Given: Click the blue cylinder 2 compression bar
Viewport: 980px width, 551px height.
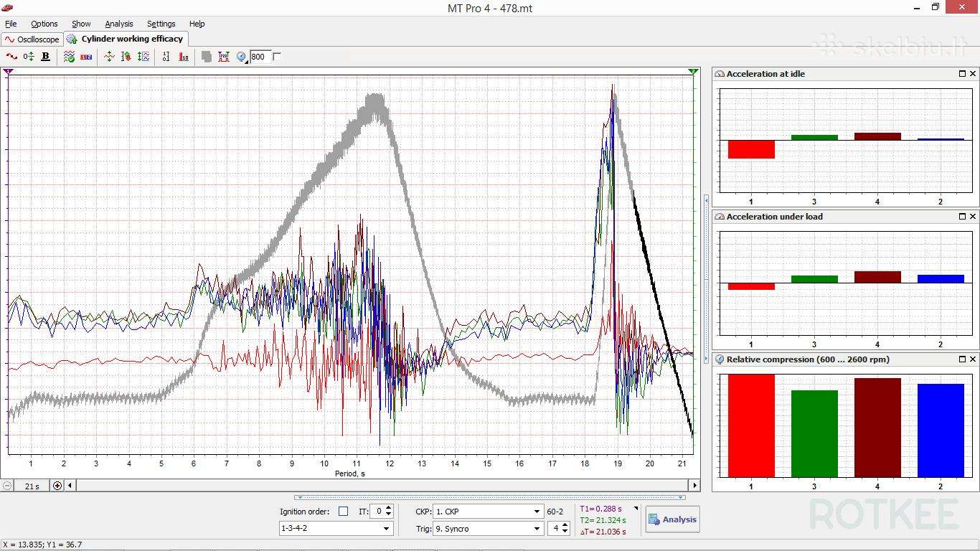Looking at the screenshot, I should pyautogui.click(x=941, y=430).
